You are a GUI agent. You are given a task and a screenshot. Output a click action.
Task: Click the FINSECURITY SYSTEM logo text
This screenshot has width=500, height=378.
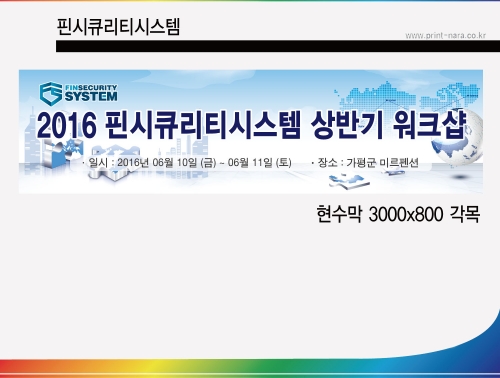click(x=91, y=93)
